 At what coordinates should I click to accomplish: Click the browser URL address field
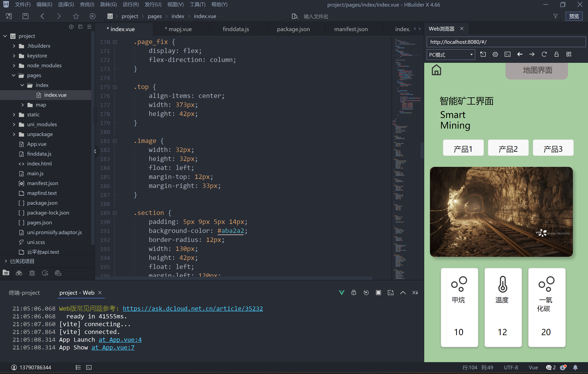coord(506,42)
